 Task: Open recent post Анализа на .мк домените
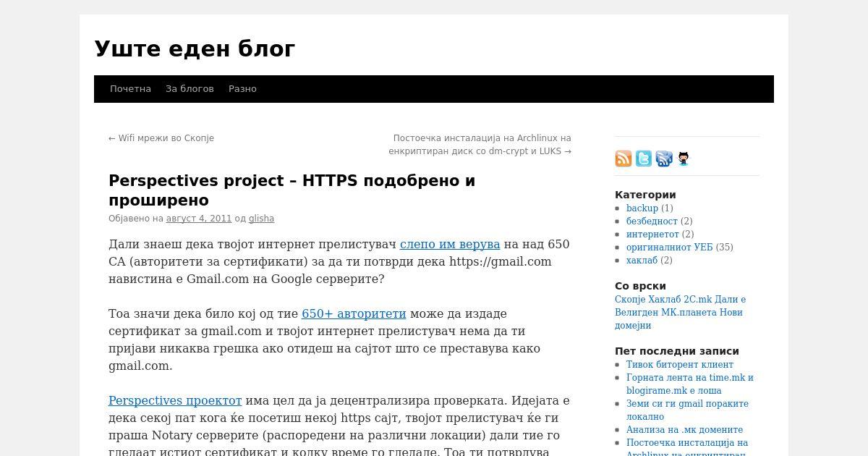684,430
